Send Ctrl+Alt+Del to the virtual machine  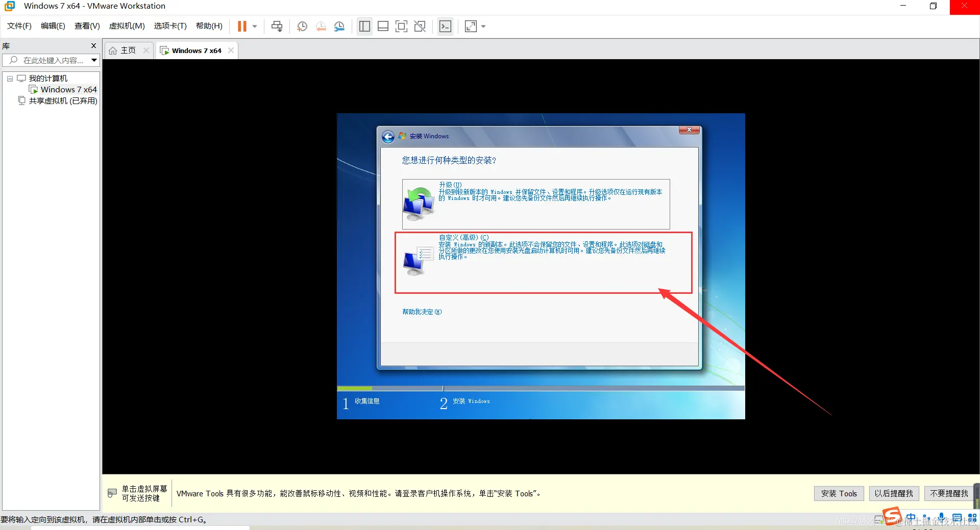pos(277,26)
